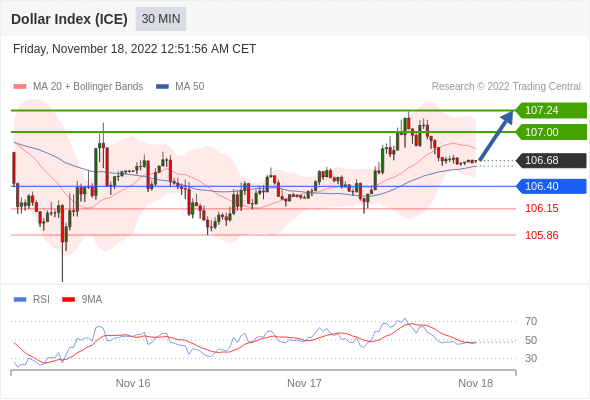The image size is (590, 400).
Task: Click the Nov 16 date axis label
Action: tap(133, 383)
